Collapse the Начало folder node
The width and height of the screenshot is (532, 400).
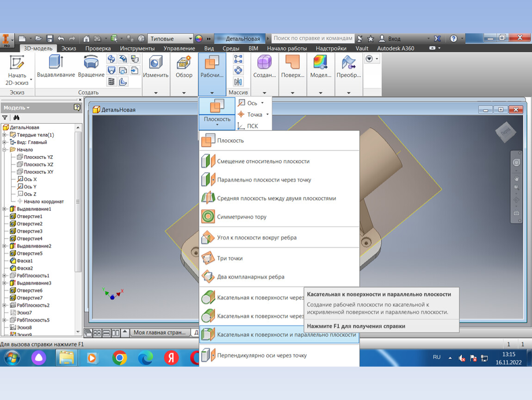(x=5, y=150)
